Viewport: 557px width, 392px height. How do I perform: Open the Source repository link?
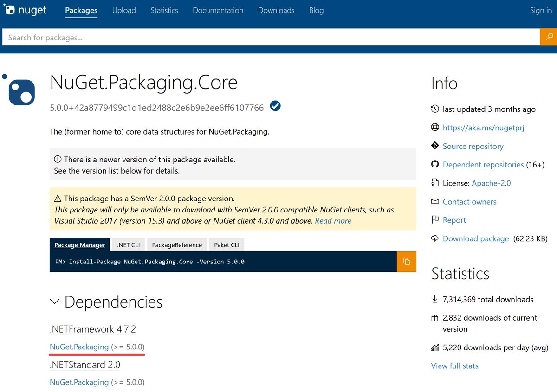473,146
